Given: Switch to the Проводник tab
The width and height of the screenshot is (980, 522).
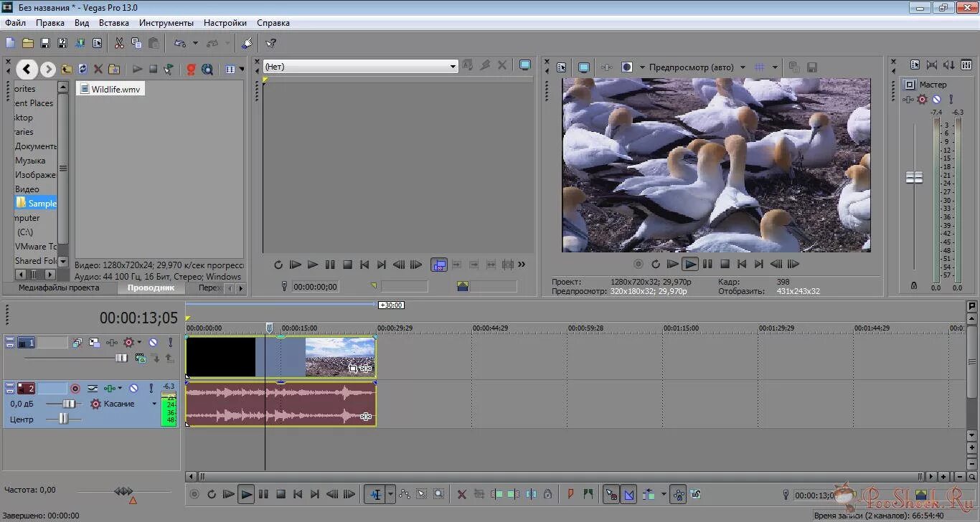Looking at the screenshot, I should 151,288.
